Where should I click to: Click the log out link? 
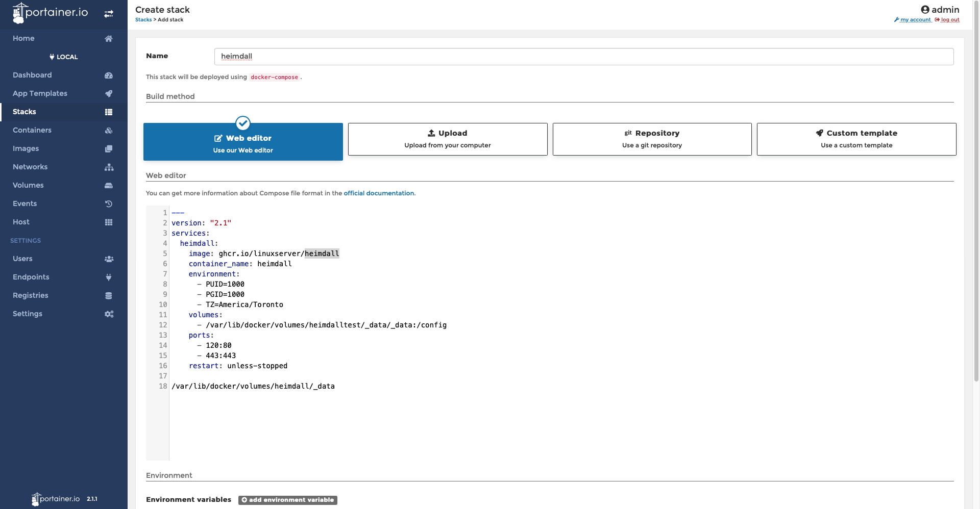tap(947, 20)
